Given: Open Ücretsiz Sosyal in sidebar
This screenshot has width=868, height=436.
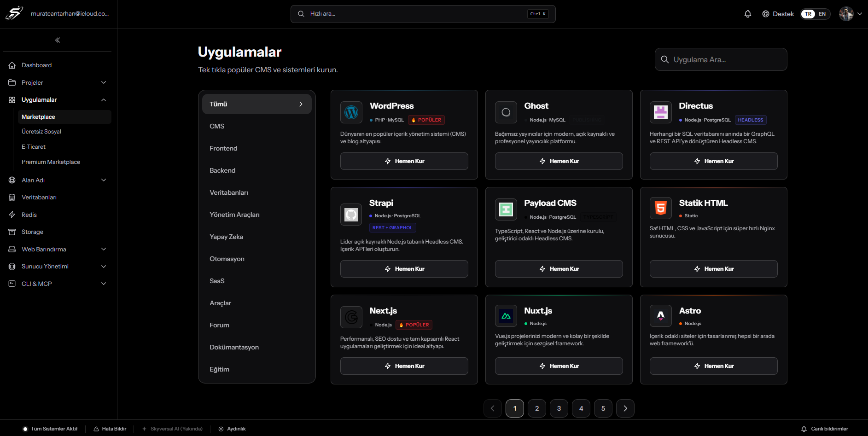Looking at the screenshot, I should click(64, 132).
